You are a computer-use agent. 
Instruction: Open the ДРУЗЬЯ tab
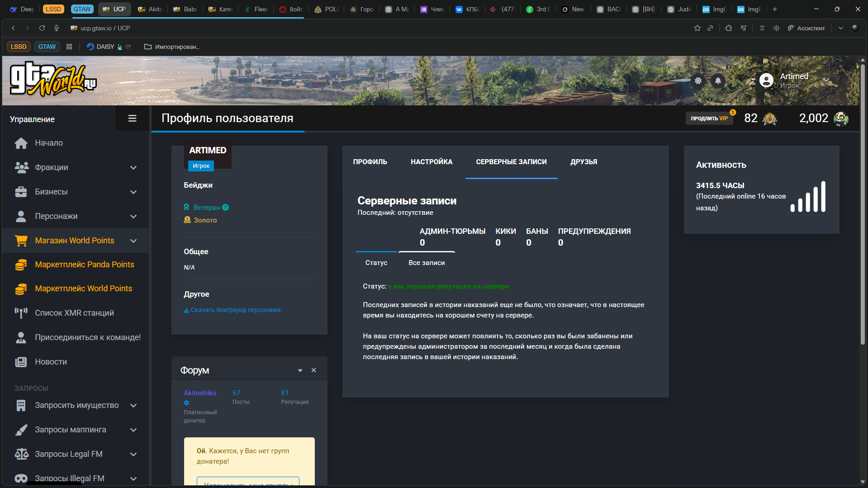coord(583,162)
